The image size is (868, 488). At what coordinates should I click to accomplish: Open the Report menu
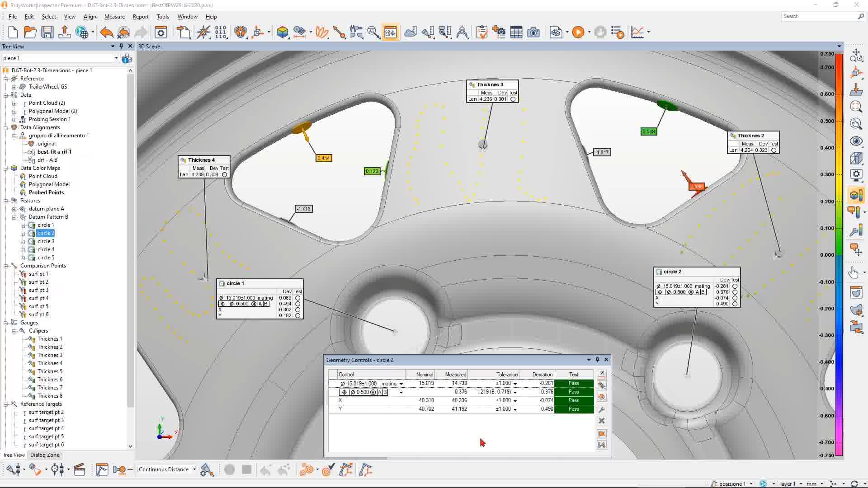[141, 17]
